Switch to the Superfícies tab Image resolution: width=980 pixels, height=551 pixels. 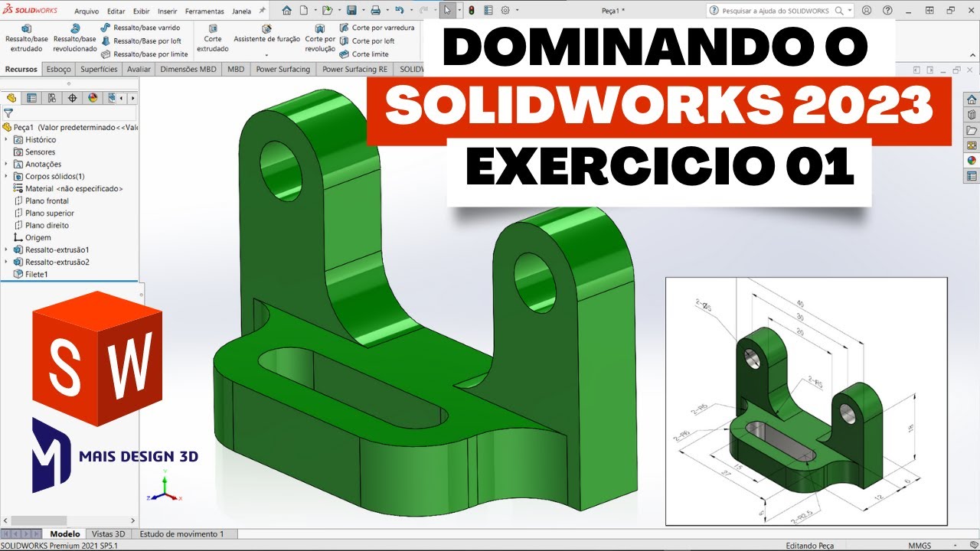99,69
